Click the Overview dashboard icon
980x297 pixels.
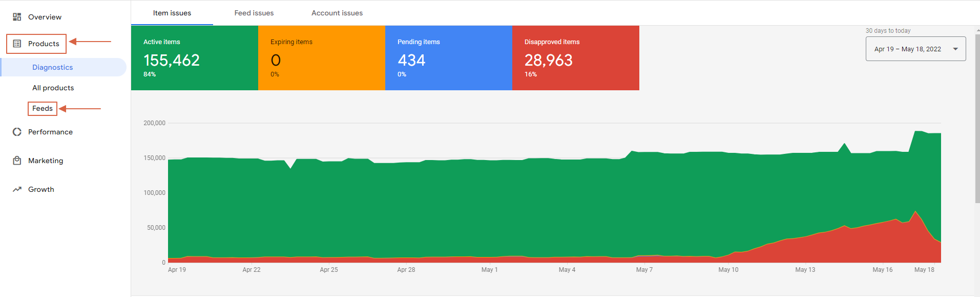point(17,17)
